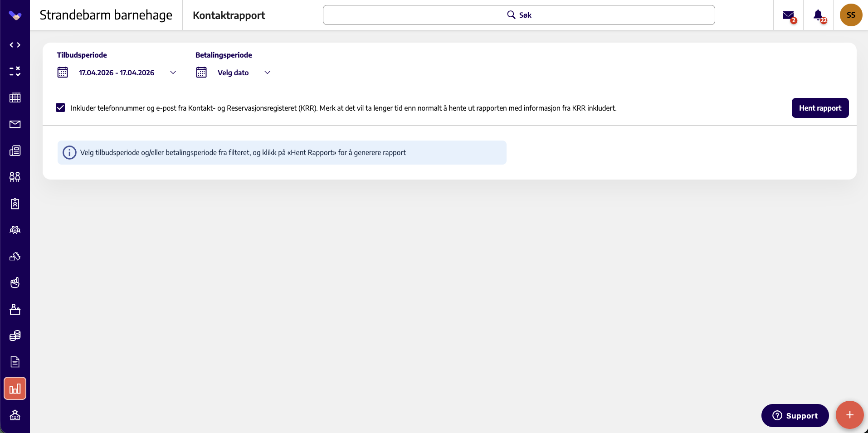
Task: Open the building icon at sidebar bottom
Action: [15, 415]
